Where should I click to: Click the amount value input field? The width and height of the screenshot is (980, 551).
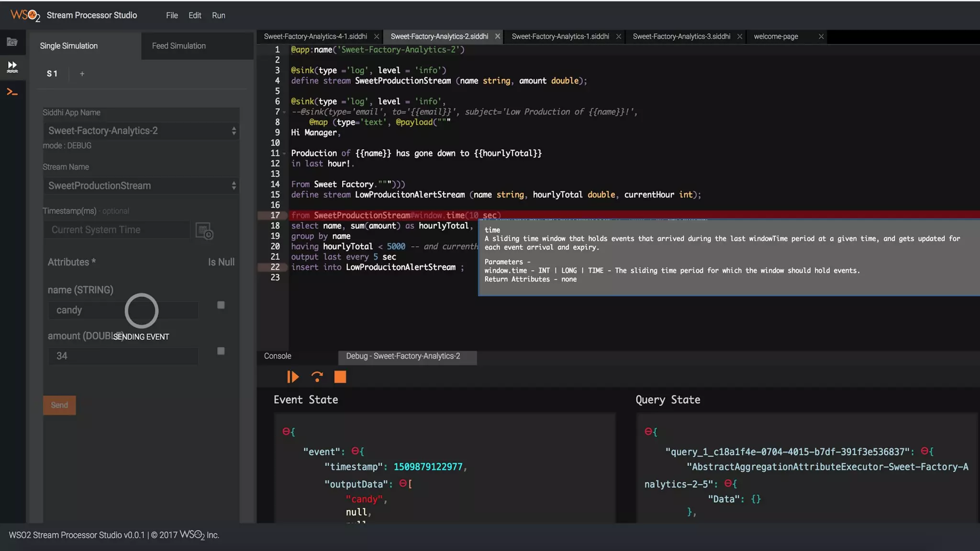pyautogui.click(x=122, y=356)
